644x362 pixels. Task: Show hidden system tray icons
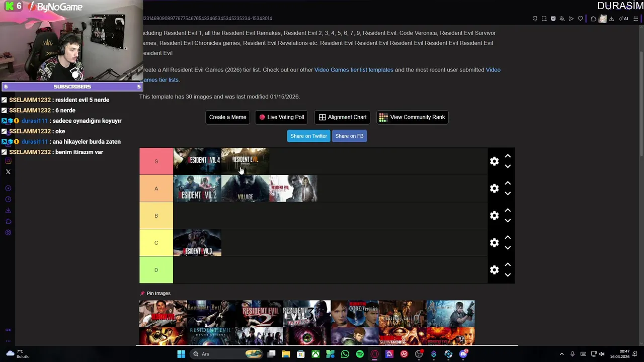(x=561, y=354)
